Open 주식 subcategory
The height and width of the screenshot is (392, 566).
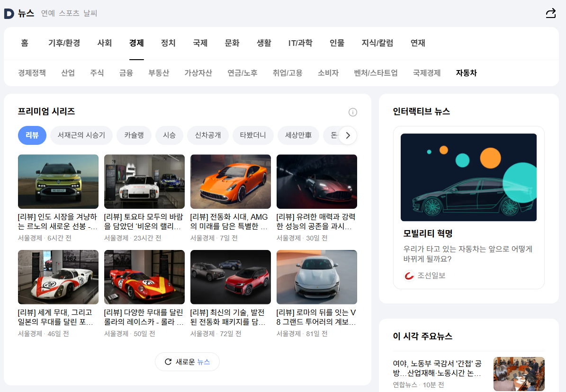[x=97, y=73]
